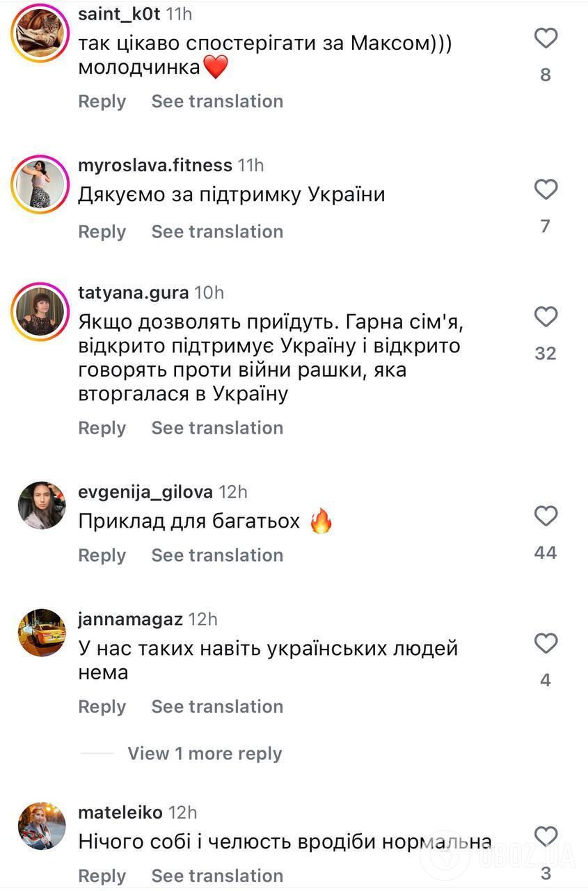The image size is (588, 891).
Task: View the likes count on evgenija_gilova's comment
Action: click(x=546, y=552)
